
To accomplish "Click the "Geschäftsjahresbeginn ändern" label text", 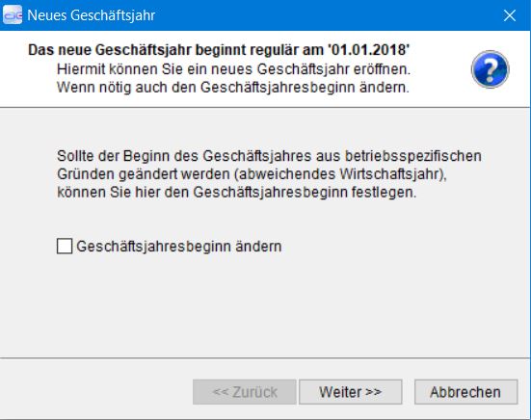I will point(179,247).
